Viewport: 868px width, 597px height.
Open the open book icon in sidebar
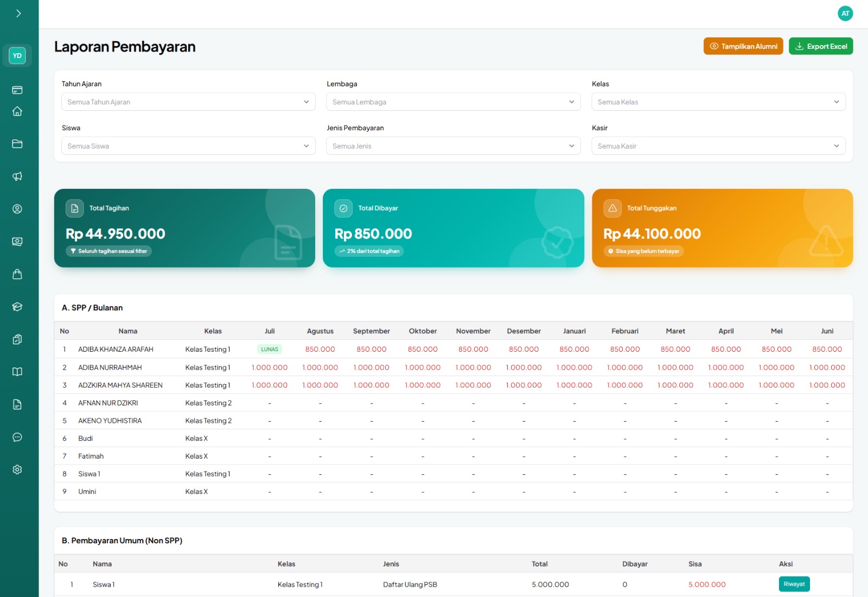[x=17, y=372]
